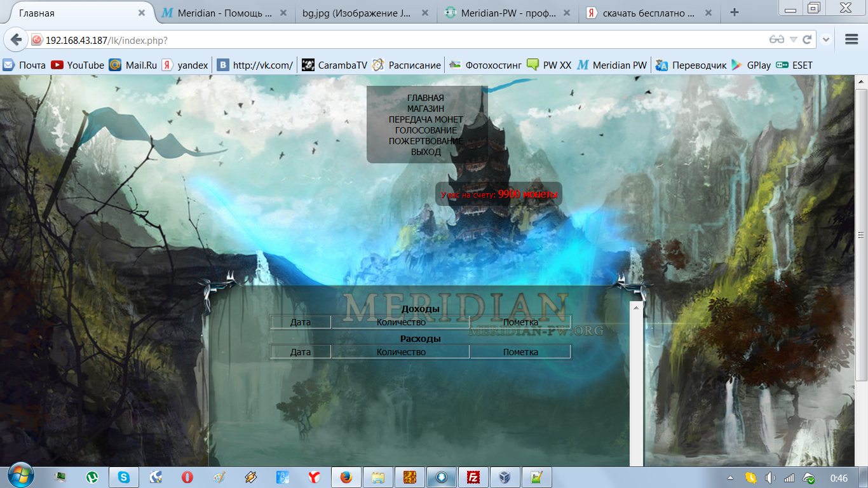Click Пометка header in Расходы table
Screen dimensions: 868x488
[x=520, y=352]
